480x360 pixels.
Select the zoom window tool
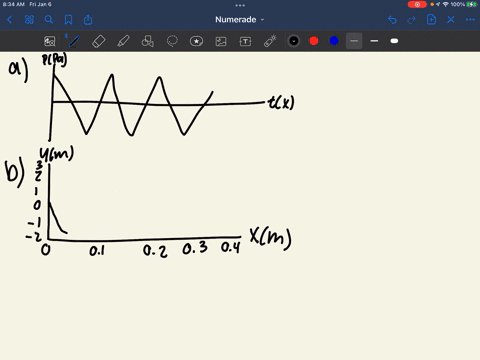click(50, 41)
